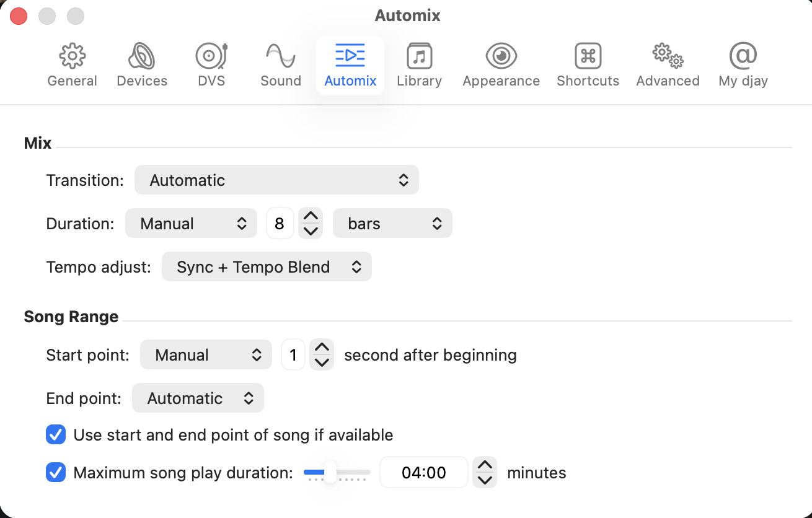
Task: Open Advanced gears icon pane
Action: tap(668, 57)
